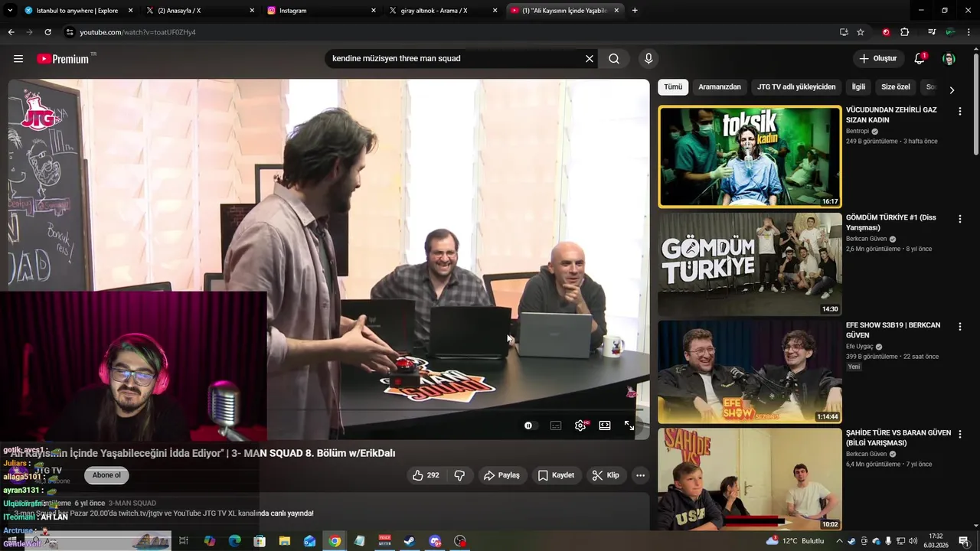Launch Microsoft Edge from taskbar

pyautogui.click(x=234, y=541)
